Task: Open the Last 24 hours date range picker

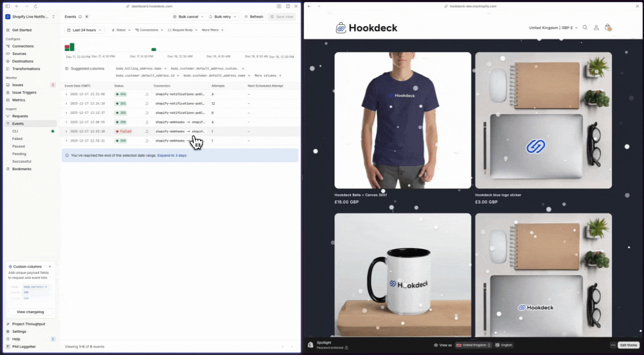Action: point(83,30)
